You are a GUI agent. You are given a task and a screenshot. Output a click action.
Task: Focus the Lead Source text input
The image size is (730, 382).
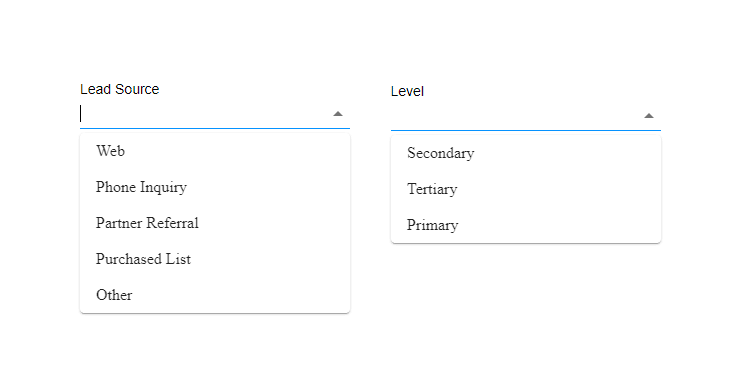205,114
